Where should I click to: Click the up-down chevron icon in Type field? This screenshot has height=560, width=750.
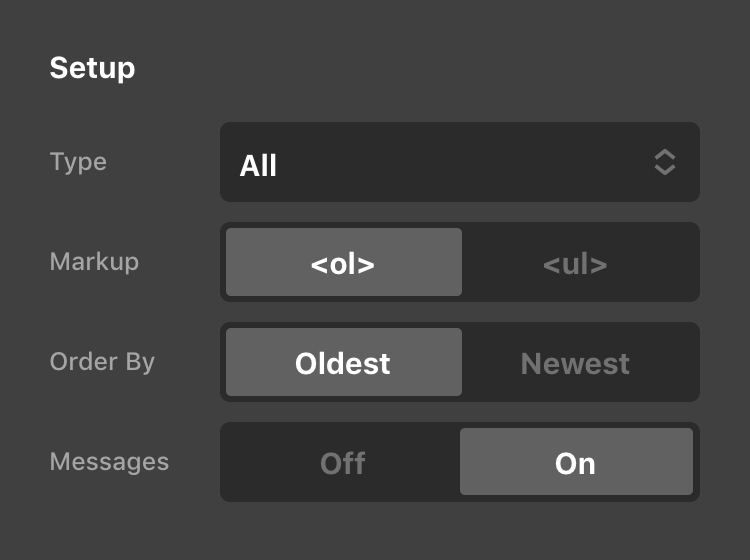point(665,162)
